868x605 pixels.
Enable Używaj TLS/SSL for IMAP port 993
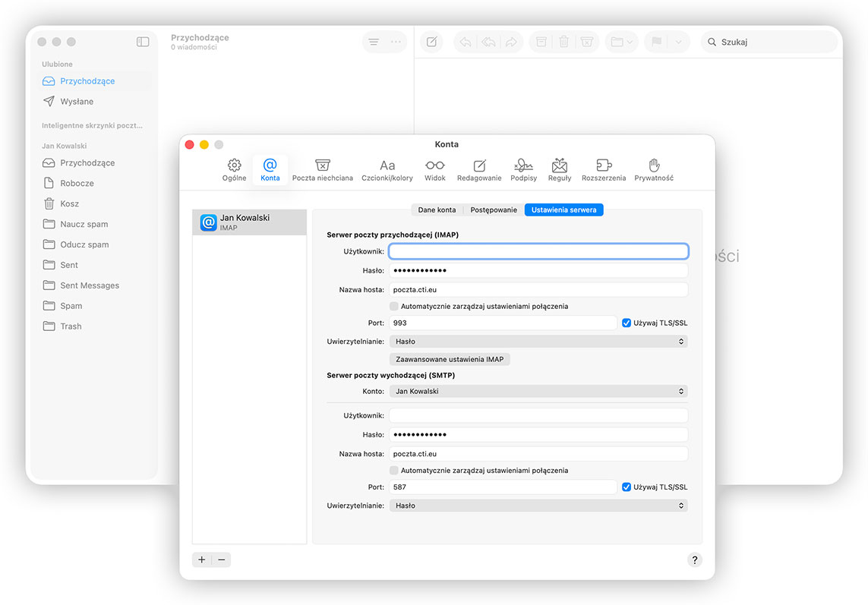click(x=626, y=322)
